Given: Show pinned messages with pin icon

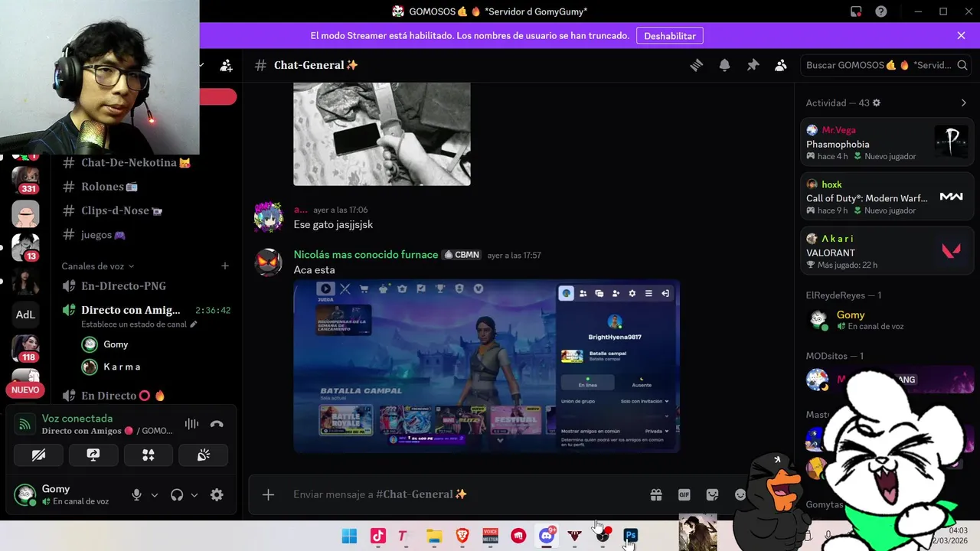Looking at the screenshot, I should click(753, 66).
